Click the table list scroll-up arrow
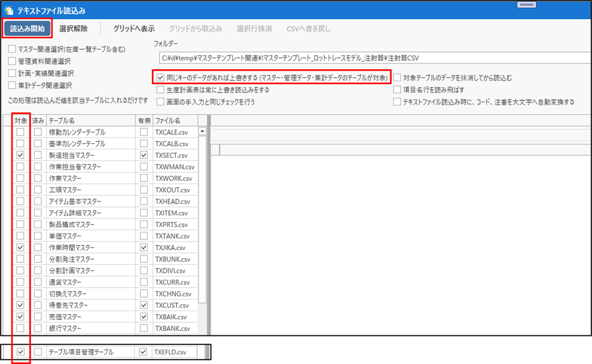The width and height of the screenshot is (592, 364). [x=202, y=131]
